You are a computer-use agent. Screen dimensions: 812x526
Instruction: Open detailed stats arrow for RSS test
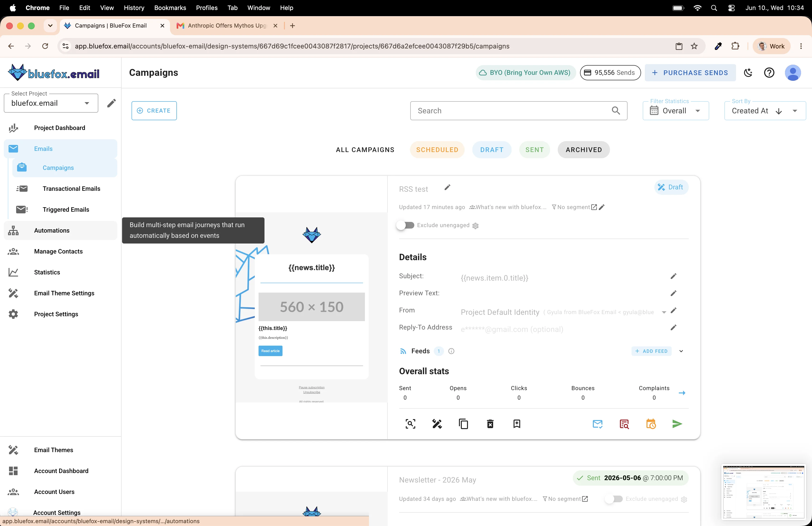(682, 393)
